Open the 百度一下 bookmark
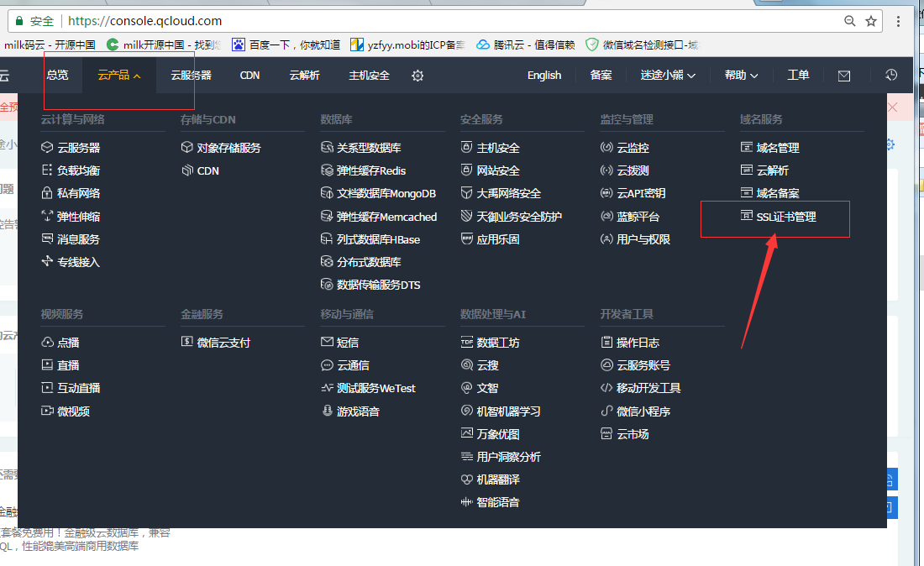The height and width of the screenshot is (566, 924). [286, 45]
